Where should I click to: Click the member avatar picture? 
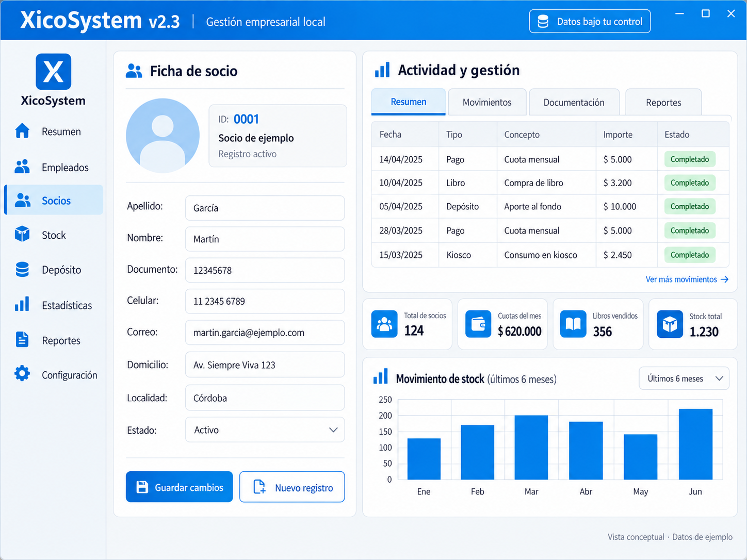coord(163,135)
